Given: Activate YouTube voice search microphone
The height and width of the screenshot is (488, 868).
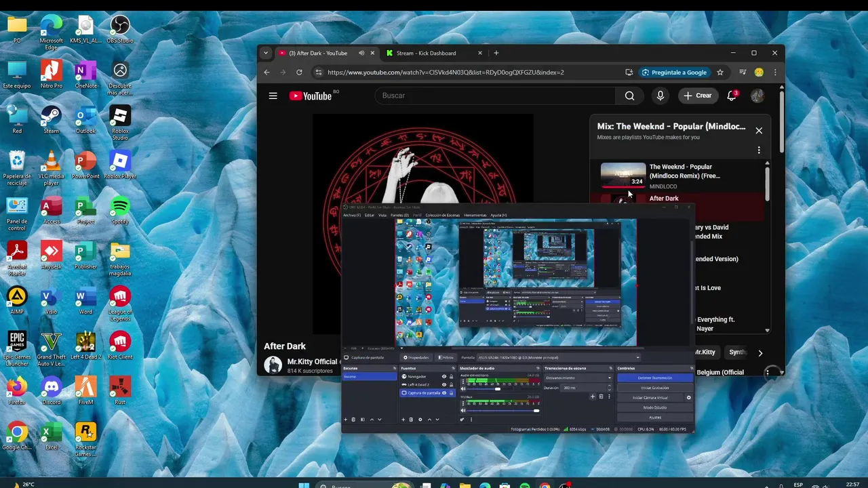Looking at the screenshot, I should (x=660, y=96).
